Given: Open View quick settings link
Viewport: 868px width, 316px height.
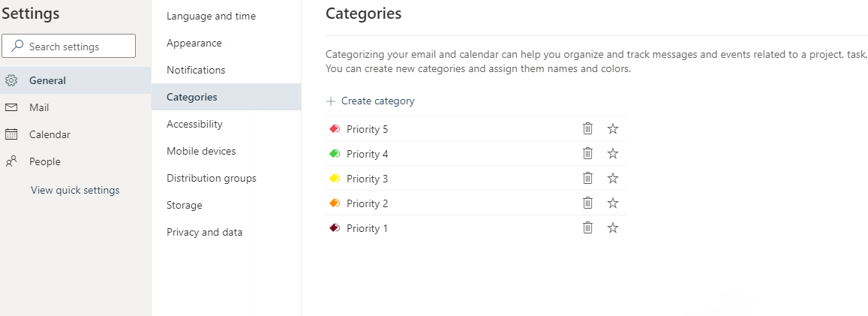Looking at the screenshot, I should click(x=75, y=190).
